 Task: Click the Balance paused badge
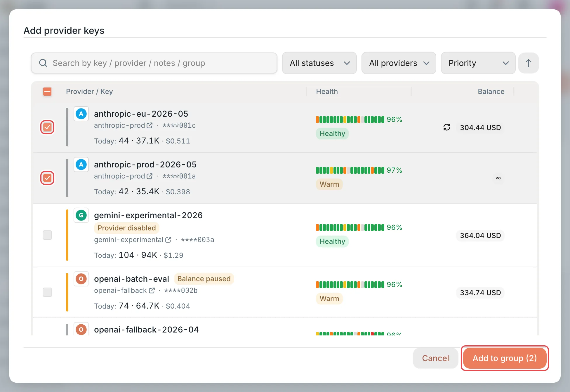[x=204, y=279]
